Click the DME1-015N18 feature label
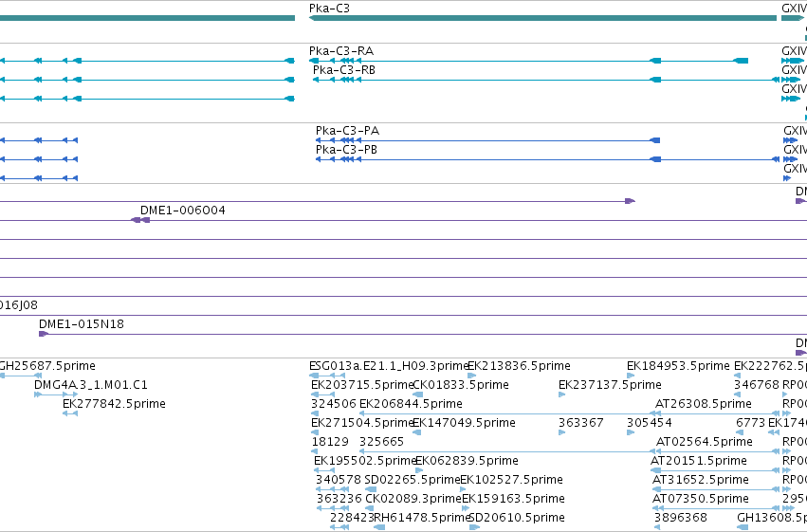The height and width of the screenshot is (532, 807). click(x=82, y=324)
